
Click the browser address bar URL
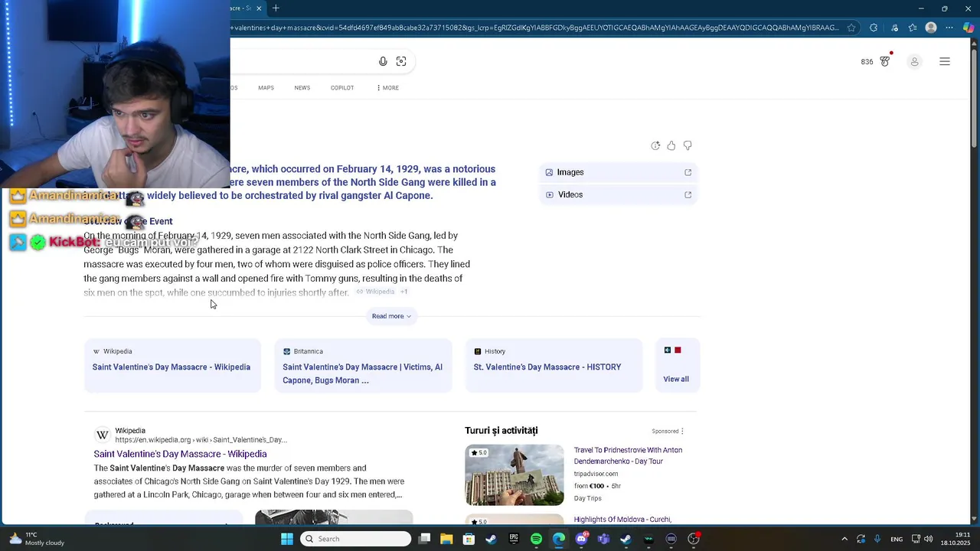coord(534,28)
